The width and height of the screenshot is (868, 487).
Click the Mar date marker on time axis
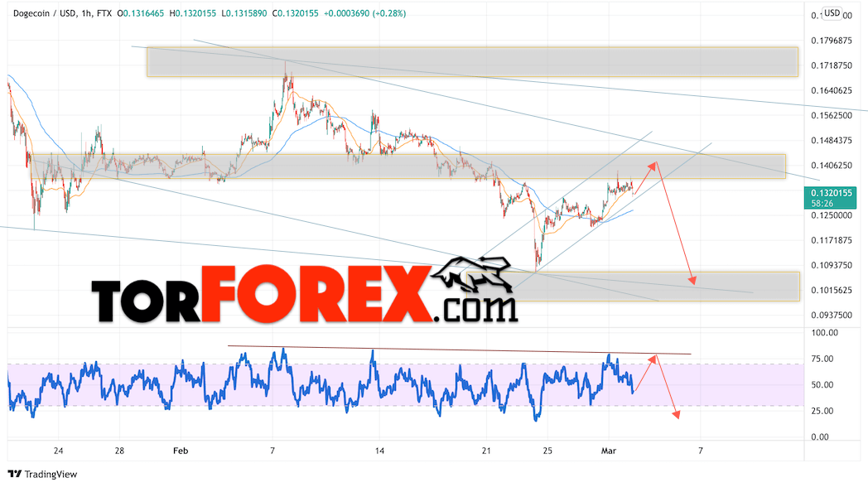tap(609, 451)
